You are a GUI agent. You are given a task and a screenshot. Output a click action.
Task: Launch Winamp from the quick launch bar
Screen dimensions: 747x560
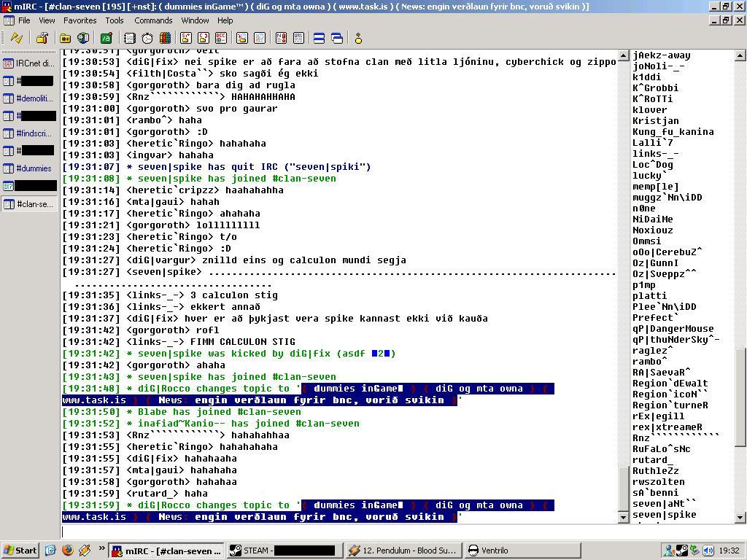coord(85,551)
